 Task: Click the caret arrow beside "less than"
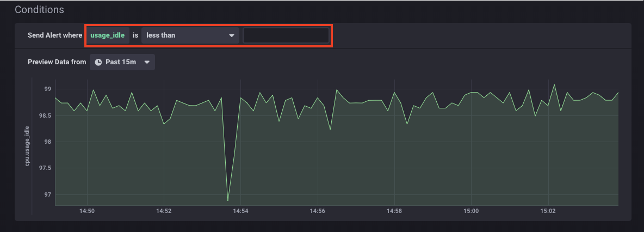tap(232, 35)
